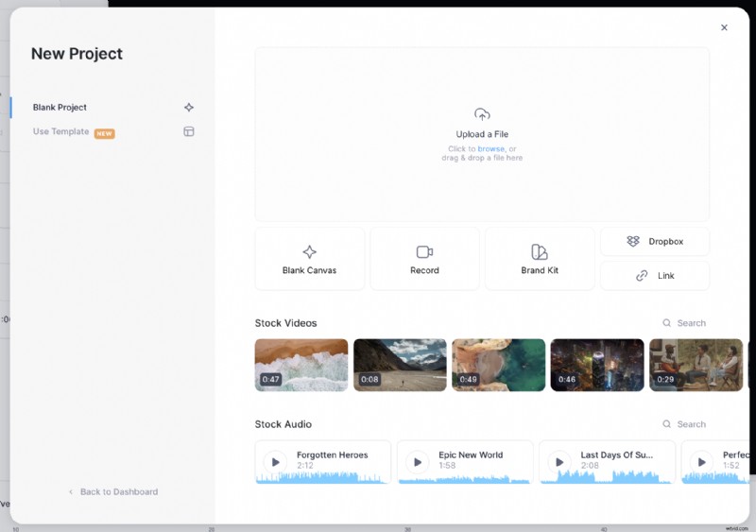Image resolution: width=756 pixels, height=532 pixels.
Task: Select Use Template option
Action: pyautogui.click(x=60, y=131)
